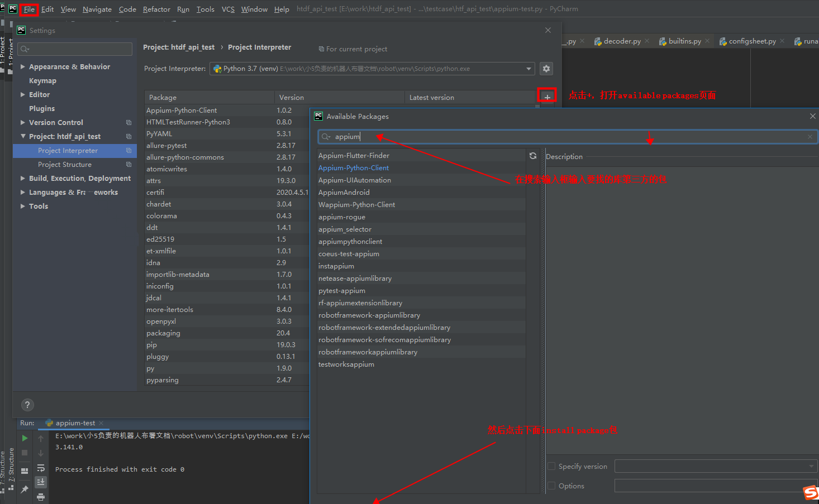
Task: Click the magnifier icon in Available Packages search
Action: pyautogui.click(x=326, y=137)
